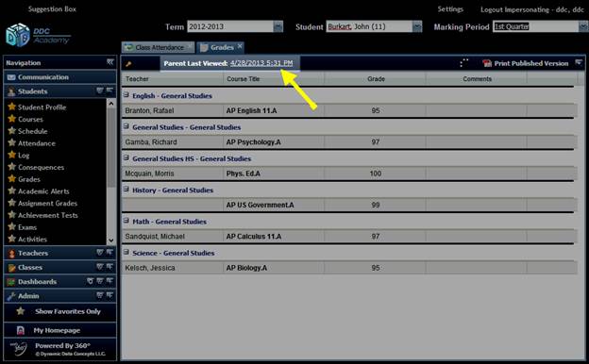Click the printer icon beside Print Published Version
The width and height of the screenshot is (589, 364).
click(x=487, y=63)
